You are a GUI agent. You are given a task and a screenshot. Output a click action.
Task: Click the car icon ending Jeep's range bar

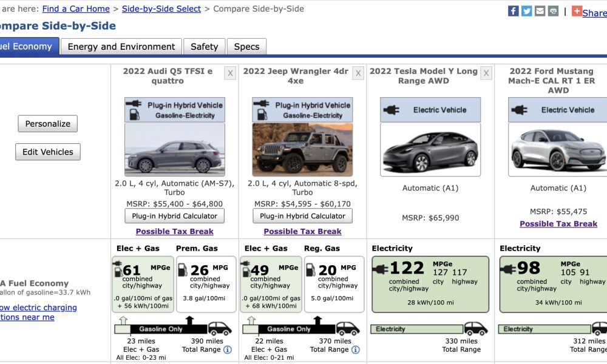click(x=348, y=328)
